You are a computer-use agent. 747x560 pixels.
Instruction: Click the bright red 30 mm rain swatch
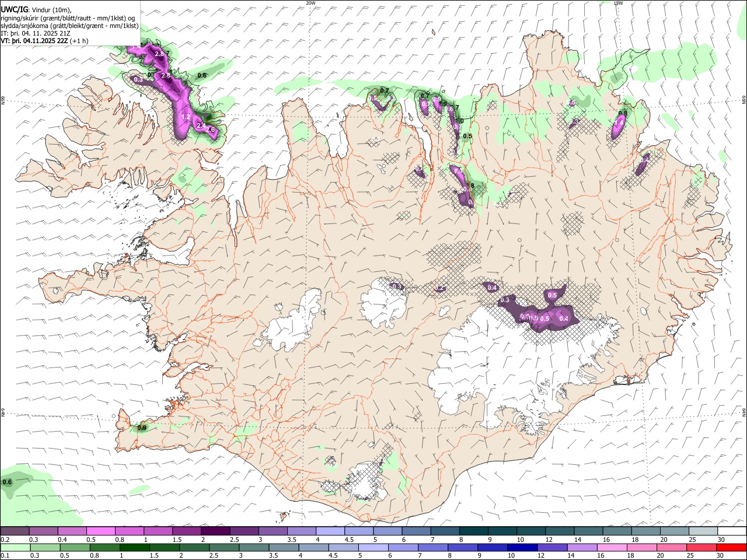pyautogui.click(x=731, y=547)
